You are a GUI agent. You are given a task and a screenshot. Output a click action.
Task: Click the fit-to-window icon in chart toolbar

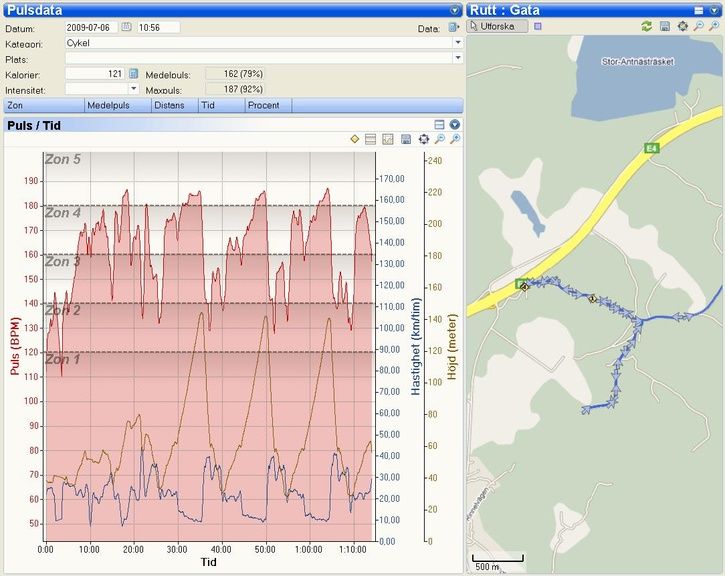(423, 139)
